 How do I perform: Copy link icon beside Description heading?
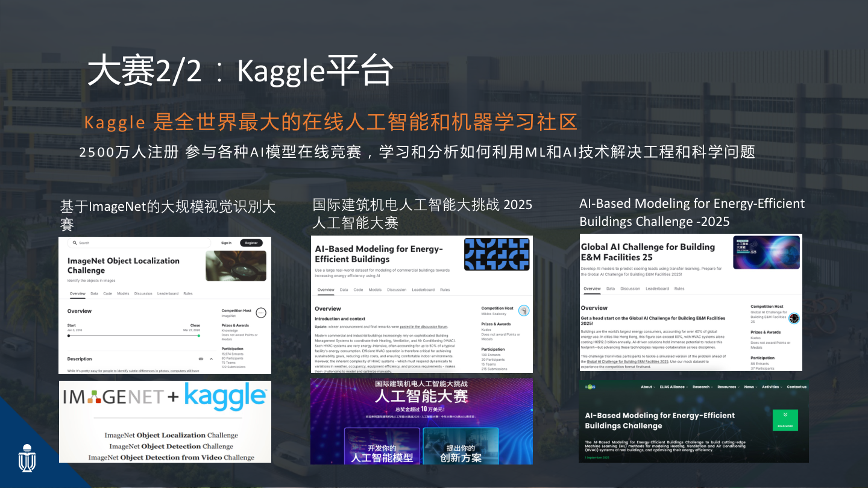201,359
